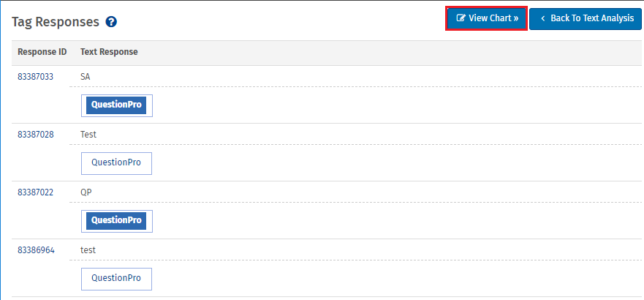This screenshot has width=644, height=300.
Task: Click the QP text response
Action: point(86,192)
